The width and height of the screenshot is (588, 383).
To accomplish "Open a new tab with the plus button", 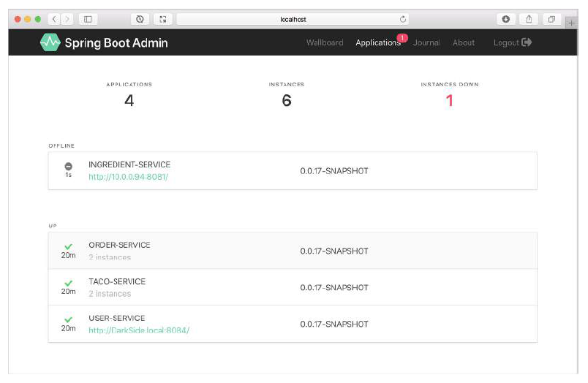I will pos(571,23).
